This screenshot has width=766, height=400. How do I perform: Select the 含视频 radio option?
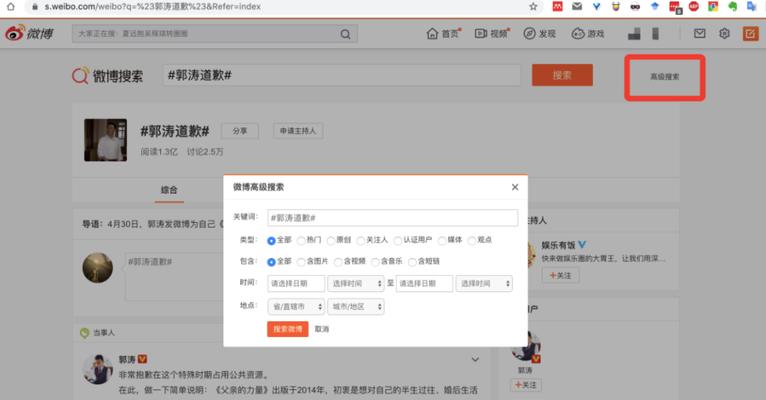pyautogui.click(x=338, y=262)
